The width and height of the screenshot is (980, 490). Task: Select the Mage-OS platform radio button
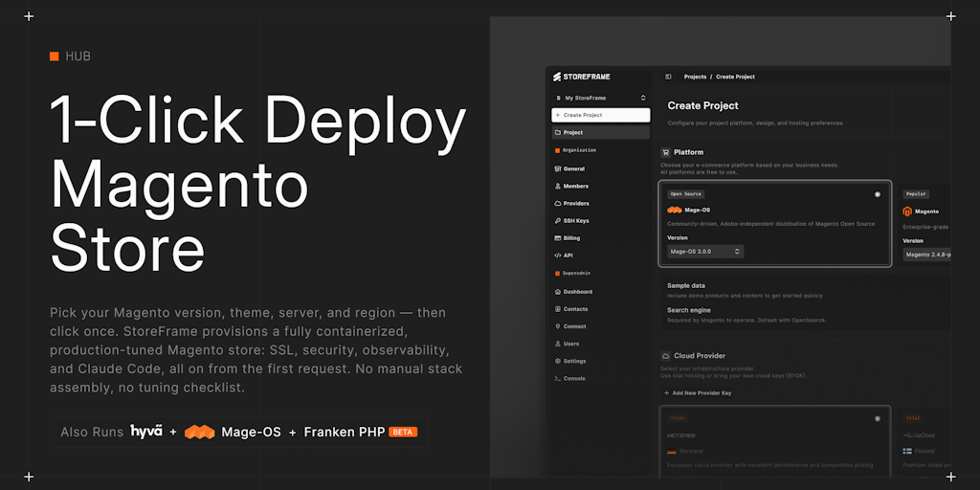point(878,194)
